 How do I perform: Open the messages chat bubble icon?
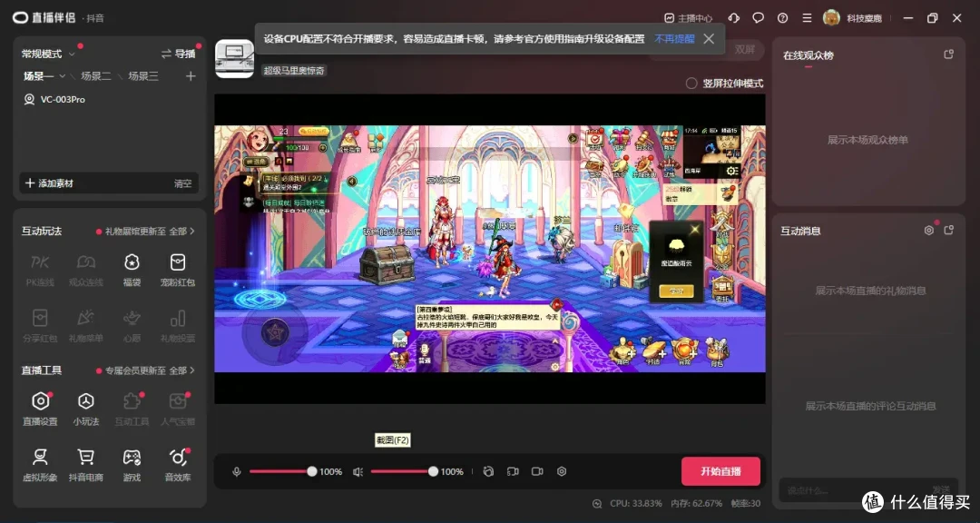(758, 18)
